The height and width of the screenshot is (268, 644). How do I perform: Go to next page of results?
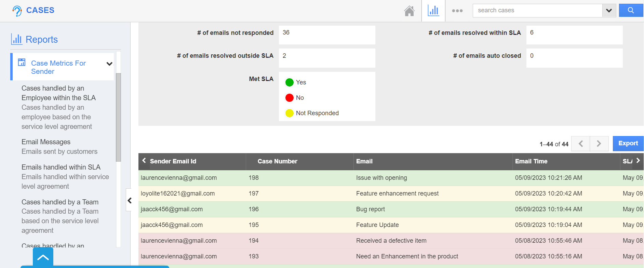click(599, 144)
